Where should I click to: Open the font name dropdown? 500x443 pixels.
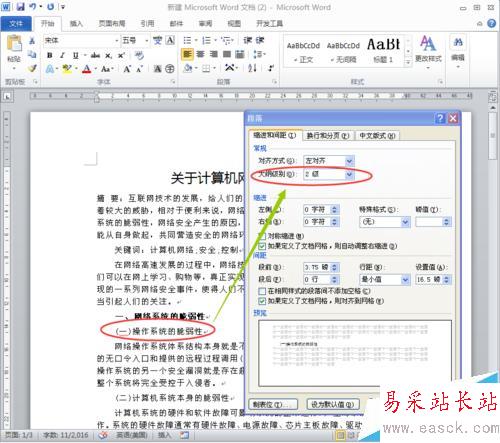click(x=117, y=41)
